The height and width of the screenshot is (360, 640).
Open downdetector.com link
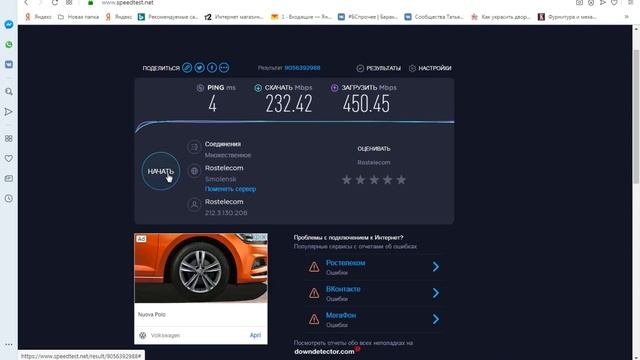coord(324,351)
